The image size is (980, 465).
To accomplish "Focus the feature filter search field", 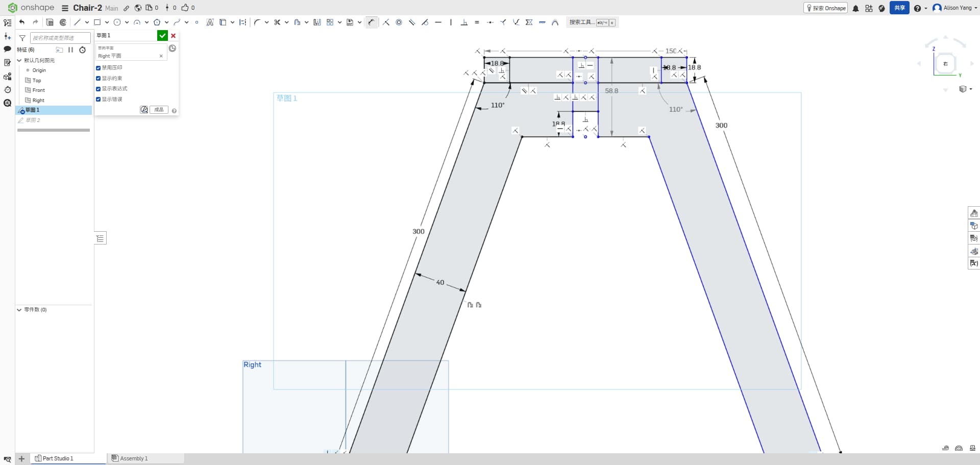I will tap(60, 38).
